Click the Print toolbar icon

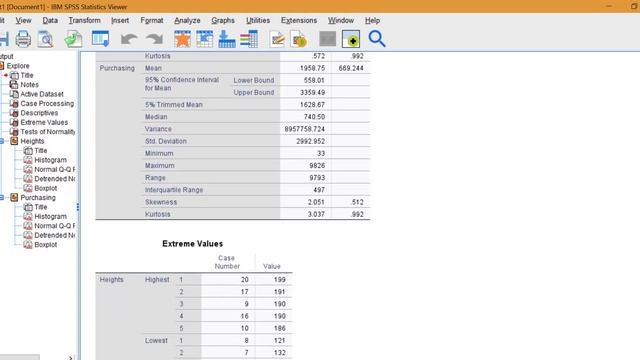tap(23, 39)
